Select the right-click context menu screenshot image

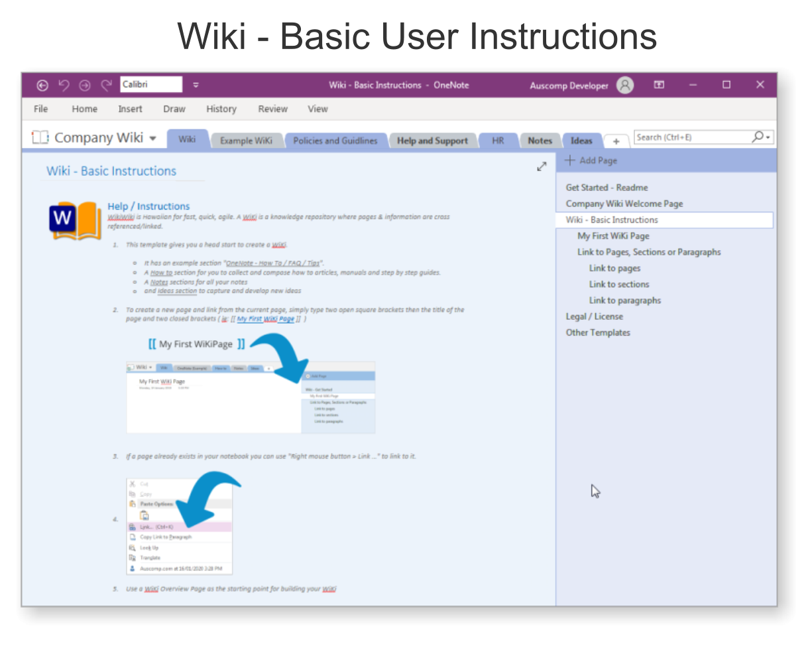pos(179,525)
